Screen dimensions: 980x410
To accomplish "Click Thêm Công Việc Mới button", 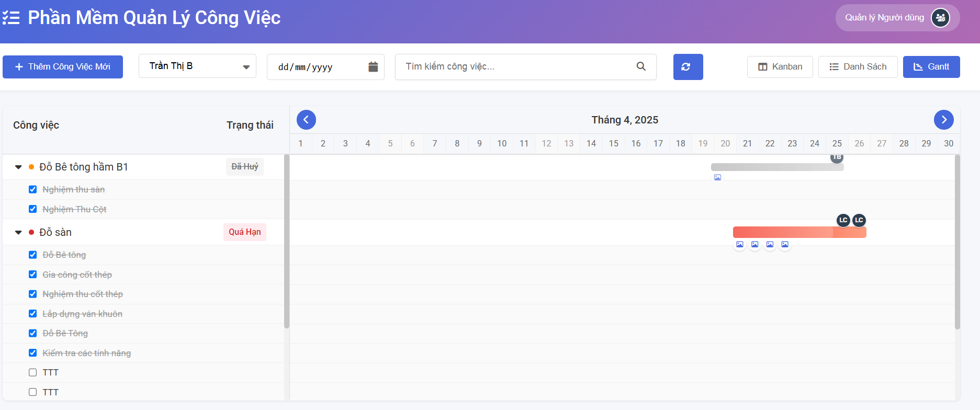I will pyautogui.click(x=63, y=67).
